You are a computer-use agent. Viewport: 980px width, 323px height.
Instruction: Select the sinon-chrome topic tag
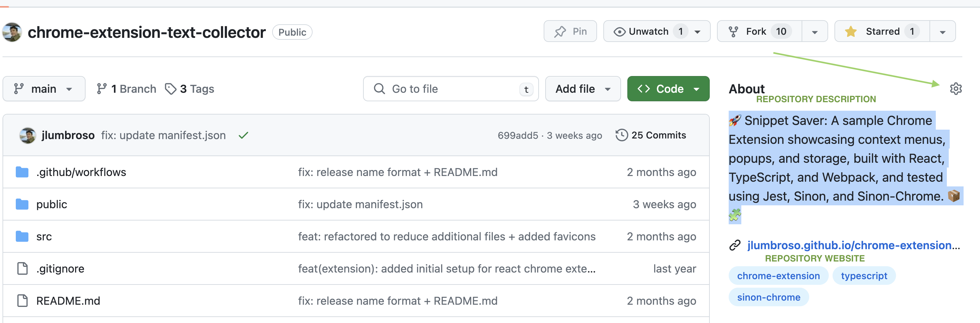coord(768,297)
